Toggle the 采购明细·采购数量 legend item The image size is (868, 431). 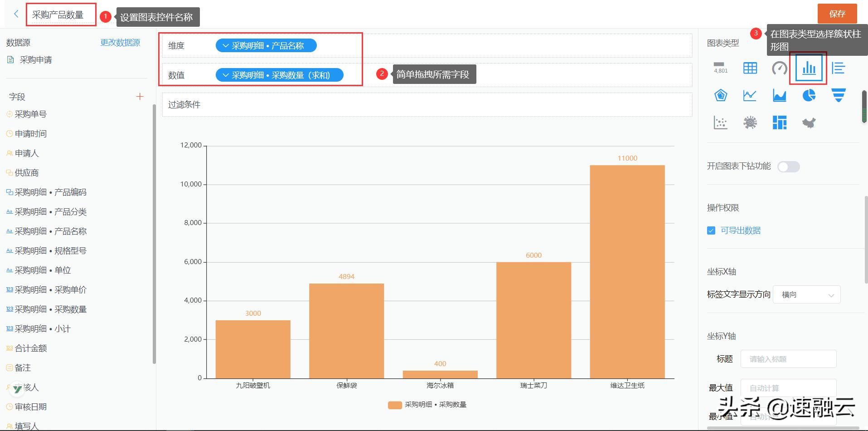pyautogui.click(x=427, y=405)
